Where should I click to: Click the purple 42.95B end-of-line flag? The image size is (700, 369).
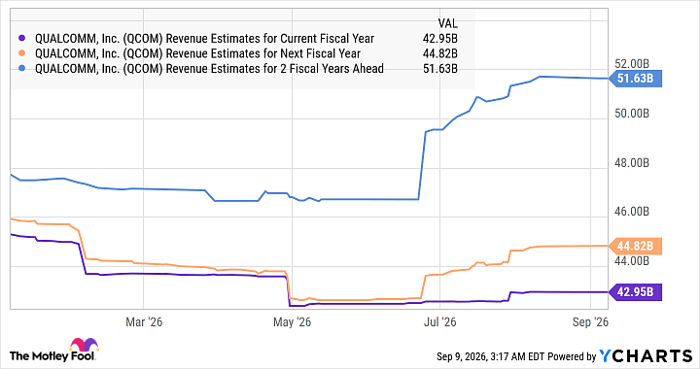coord(636,292)
